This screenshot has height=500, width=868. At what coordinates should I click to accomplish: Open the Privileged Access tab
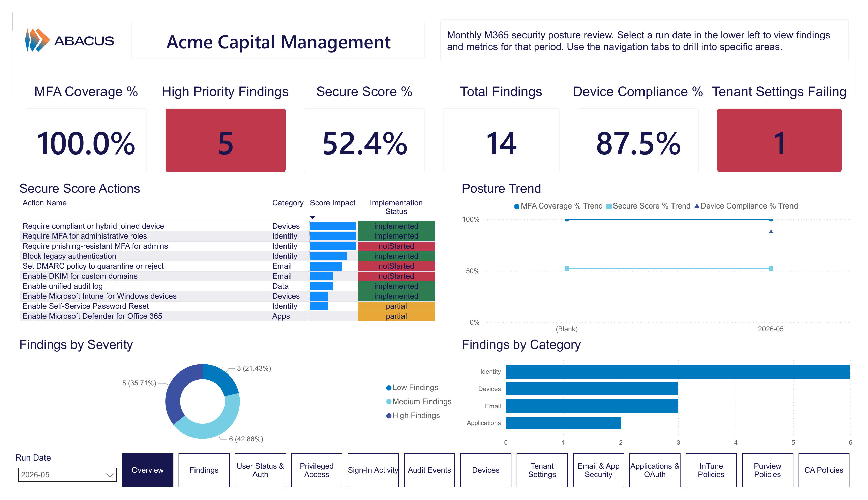coord(316,470)
